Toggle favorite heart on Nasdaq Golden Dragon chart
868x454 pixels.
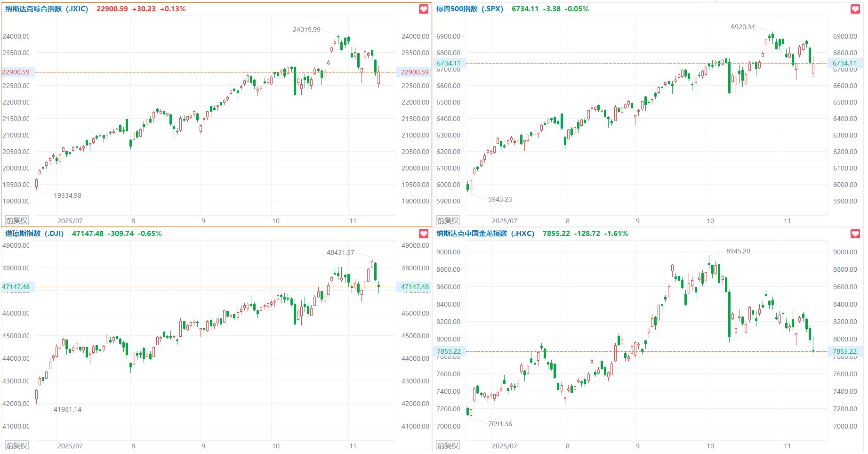(855, 234)
